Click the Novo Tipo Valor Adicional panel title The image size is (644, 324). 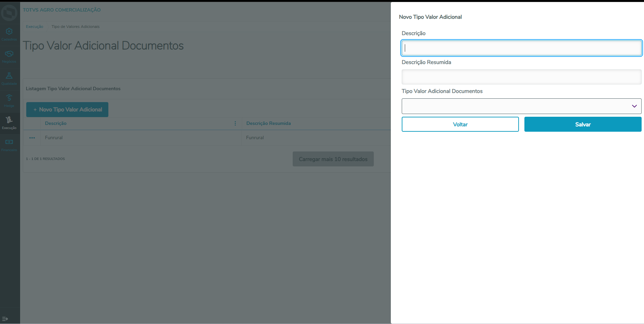(430, 17)
